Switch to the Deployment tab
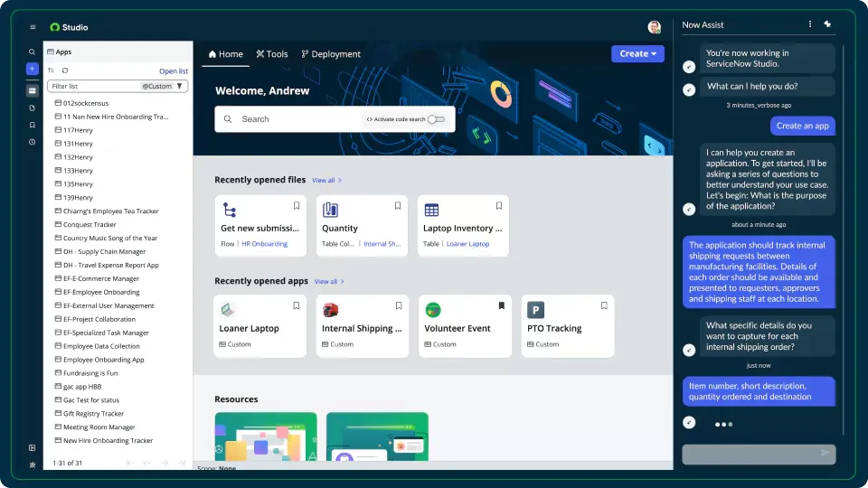 (x=331, y=54)
